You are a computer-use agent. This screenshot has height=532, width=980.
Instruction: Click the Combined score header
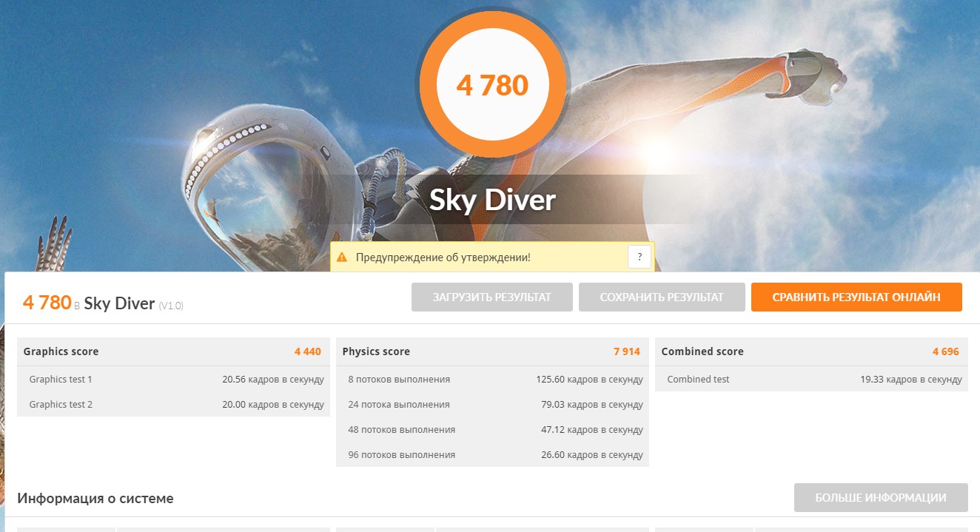coord(702,351)
